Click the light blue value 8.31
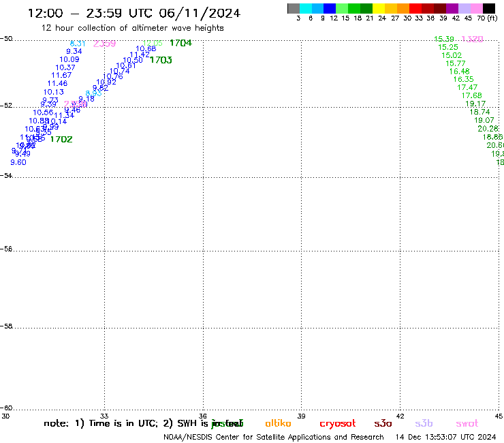Viewport: 504px width, 443px height. [x=78, y=44]
